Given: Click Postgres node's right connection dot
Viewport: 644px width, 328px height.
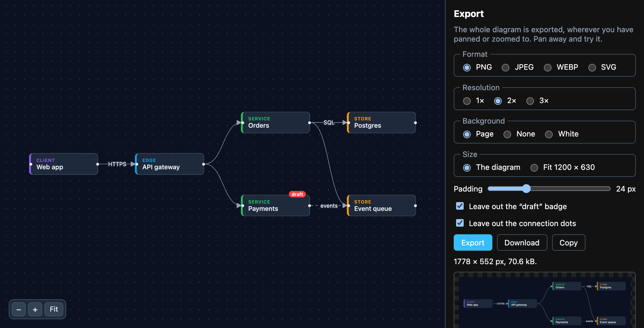Looking at the screenshot, I should [x=415, y=123].
